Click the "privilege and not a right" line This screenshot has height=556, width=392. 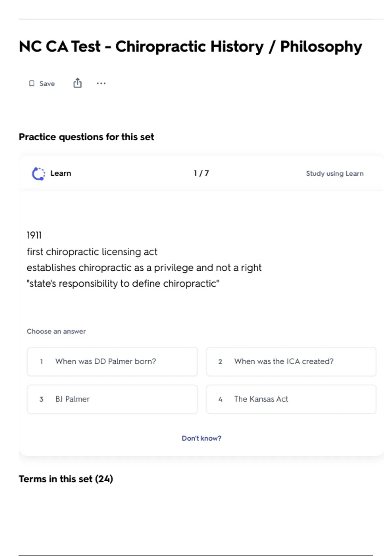coord(144,268)
